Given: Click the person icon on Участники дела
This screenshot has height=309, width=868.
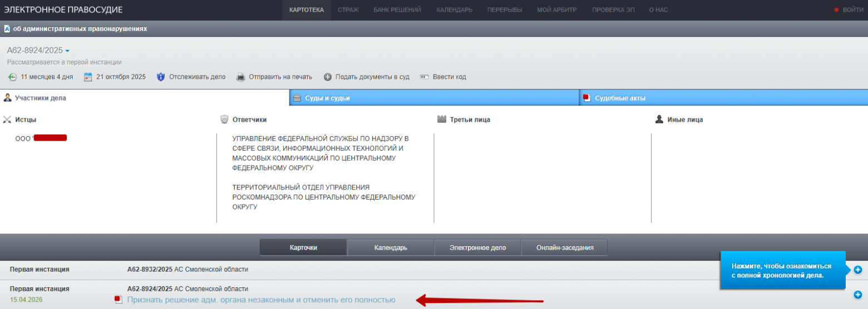Looking at the screenshot, I should tap(8, 98).
